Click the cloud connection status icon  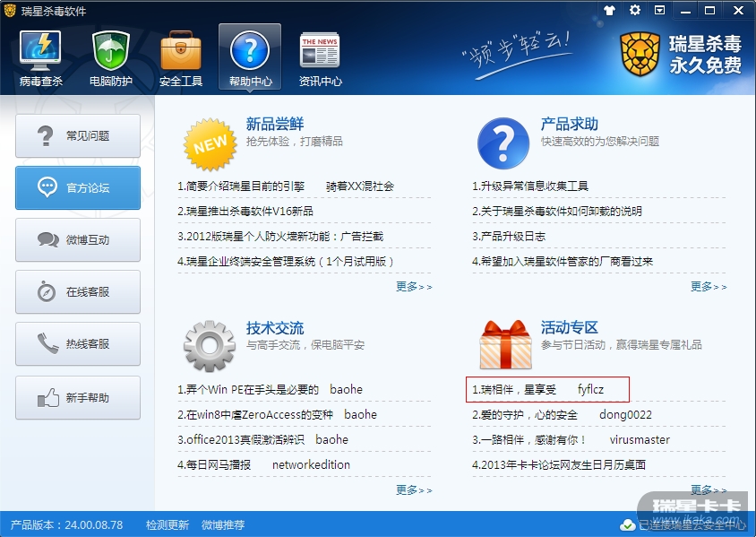coord(627,525)
